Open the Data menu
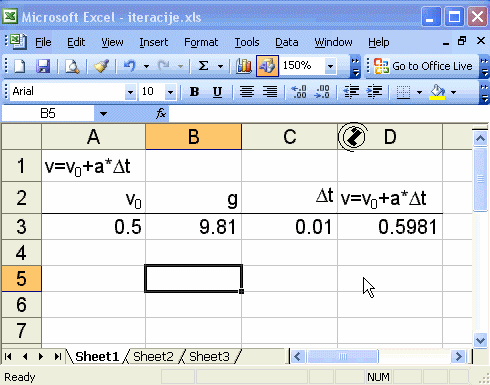The height and width of the screenshot is (385, 490). [287, 42]
